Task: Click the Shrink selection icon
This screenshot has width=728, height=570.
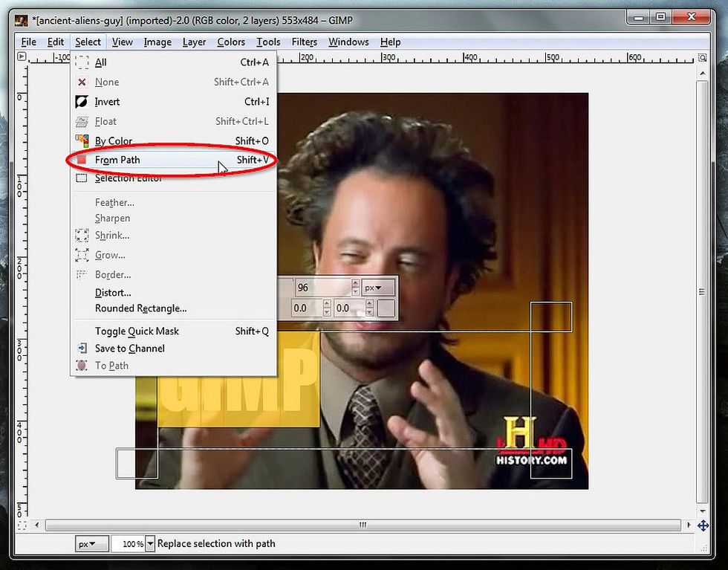Action: 82,236
